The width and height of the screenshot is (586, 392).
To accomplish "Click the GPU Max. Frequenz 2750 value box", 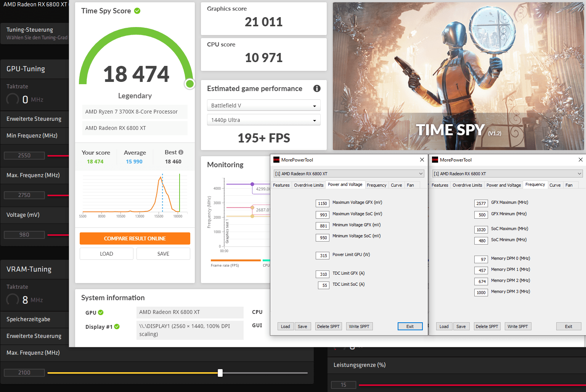I will 24,195.
